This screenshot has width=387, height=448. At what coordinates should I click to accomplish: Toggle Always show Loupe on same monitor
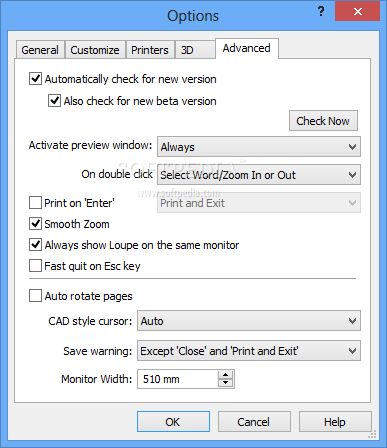[x=35, y=245]
